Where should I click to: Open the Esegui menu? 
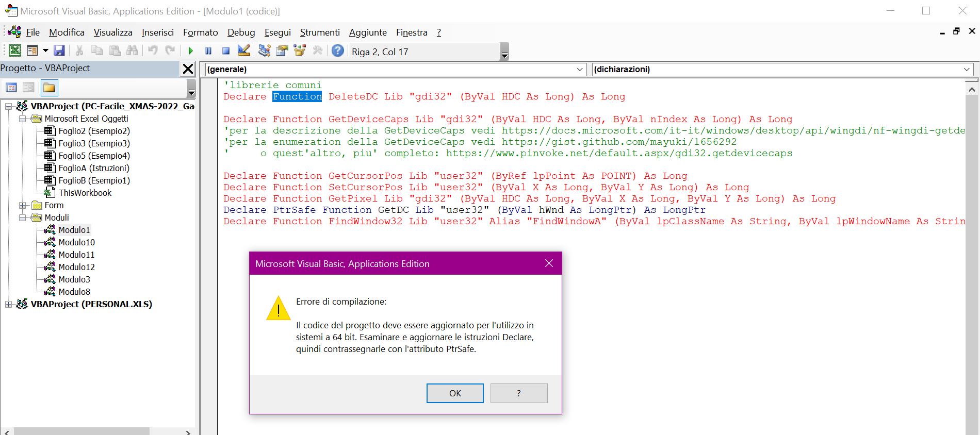(277, 32)
